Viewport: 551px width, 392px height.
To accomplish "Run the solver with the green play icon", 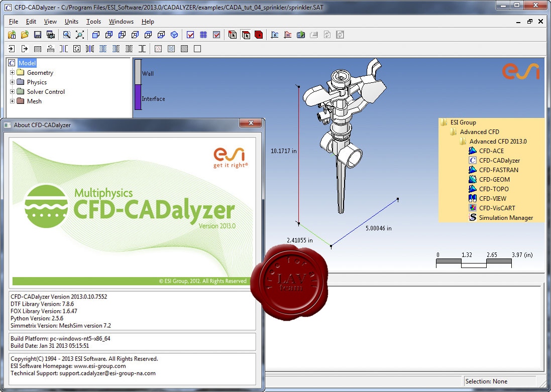I will click(x=301, y=35).
